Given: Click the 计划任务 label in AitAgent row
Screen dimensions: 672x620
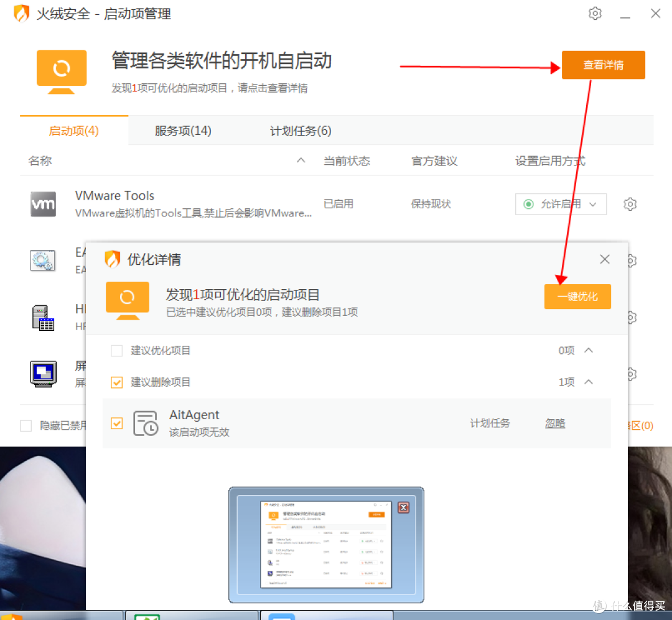Looking at the screenshot, I should coord(490,423).
